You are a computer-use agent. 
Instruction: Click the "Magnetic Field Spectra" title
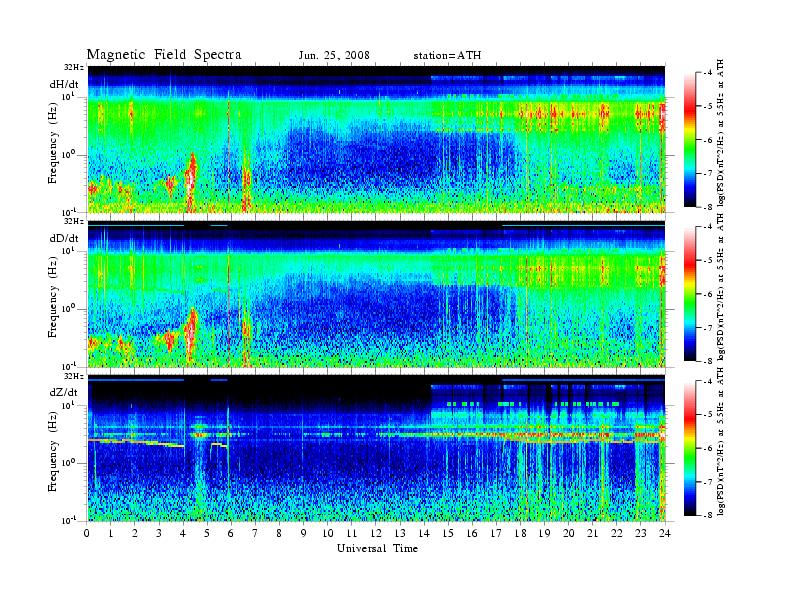point(164,55)
